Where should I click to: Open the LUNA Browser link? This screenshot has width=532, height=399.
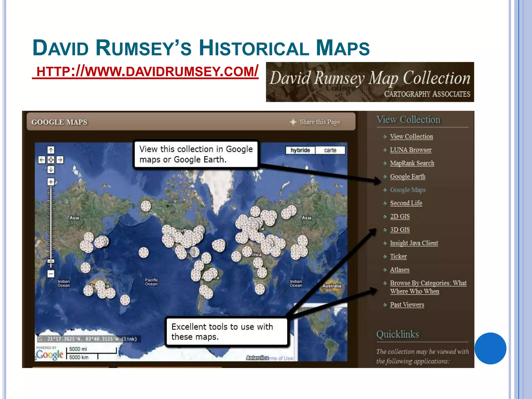(410, 150)
